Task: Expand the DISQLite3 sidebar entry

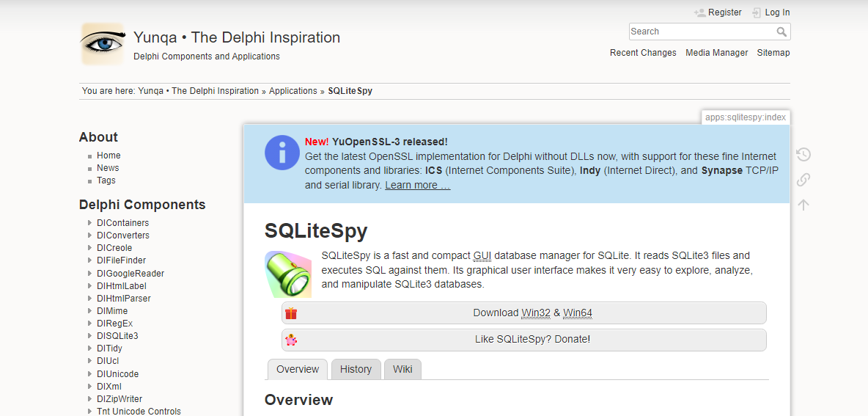Action: point(89,336)
